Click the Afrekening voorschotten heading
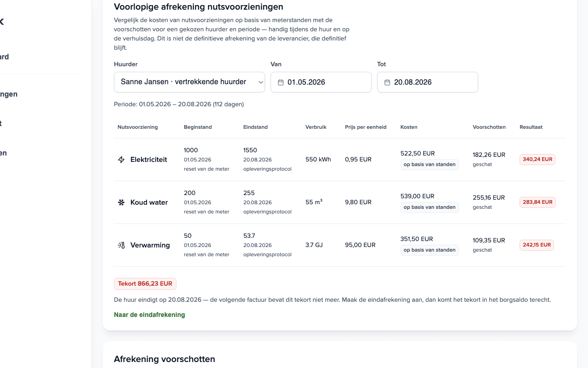The image size is (588, 368). [164, 359]
